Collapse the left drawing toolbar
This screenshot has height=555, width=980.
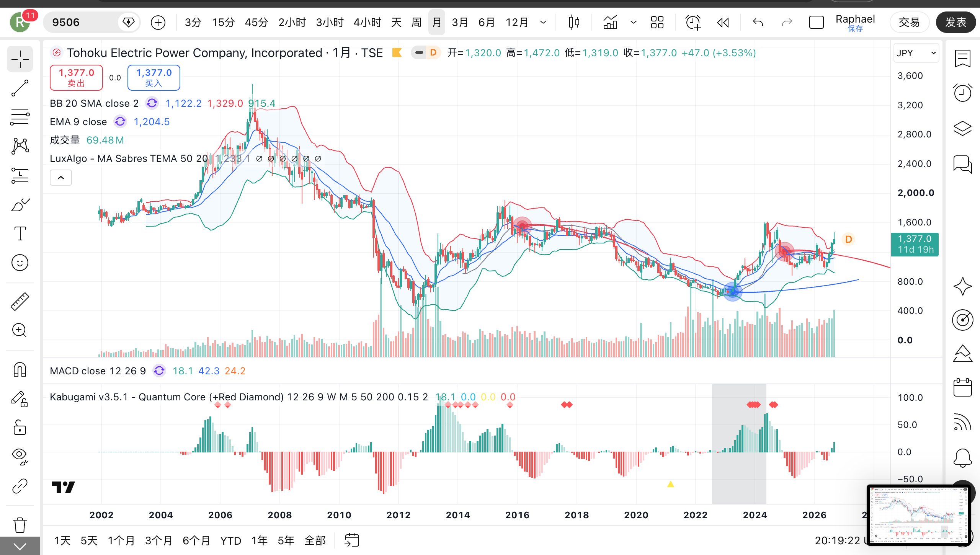(x=20, y=546)
